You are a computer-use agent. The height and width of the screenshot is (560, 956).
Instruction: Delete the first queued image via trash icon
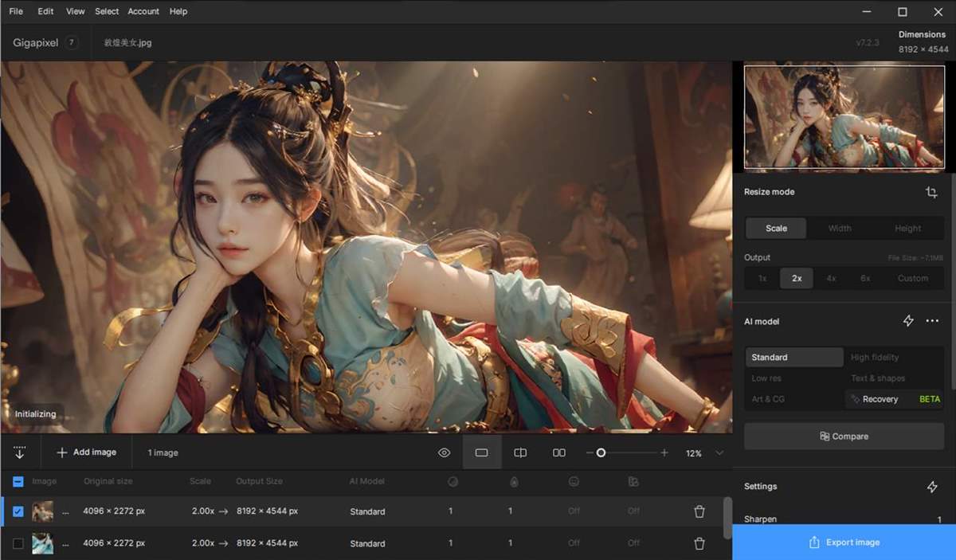pos(699,511)
